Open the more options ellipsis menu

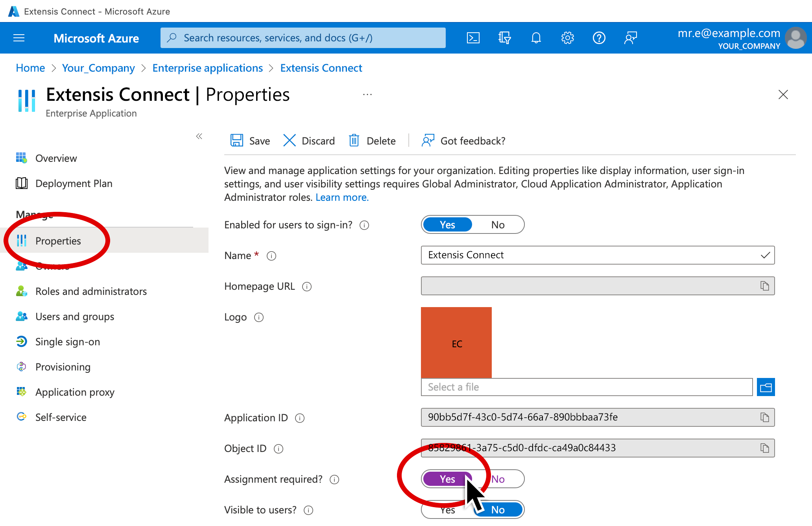click(367, 94)
